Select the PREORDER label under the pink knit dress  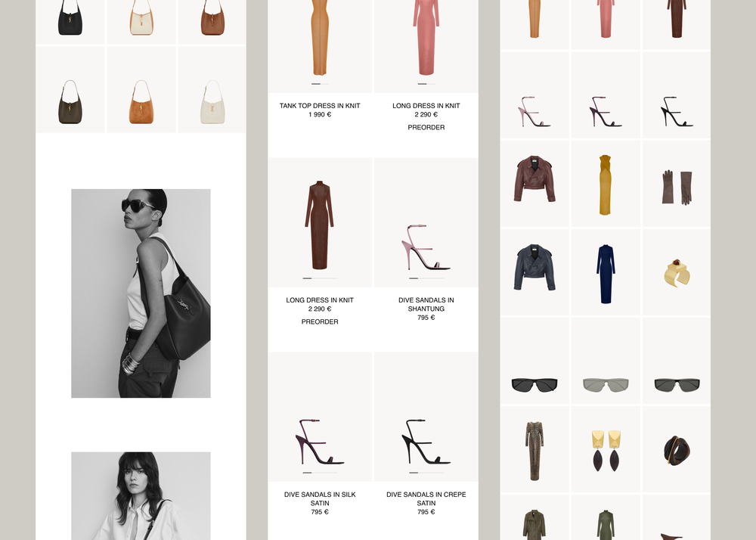click(x=426, y=127)
